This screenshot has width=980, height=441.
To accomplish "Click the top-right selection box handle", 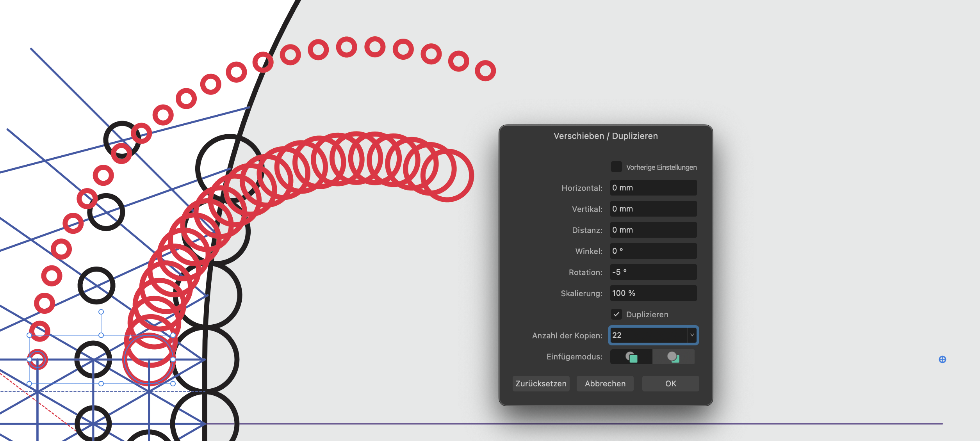I will [x=173, y=335].
